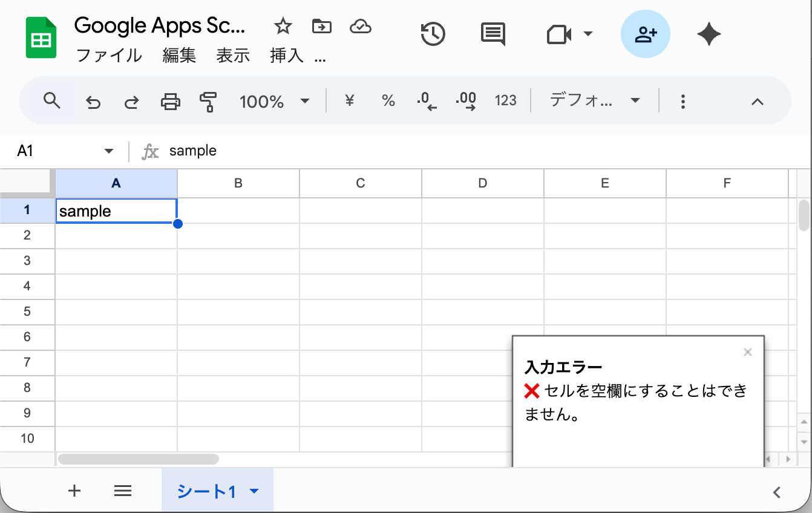This screenshot has height=513, width=812.
Task: Open the ファイル menu
Action: (109, 56)
